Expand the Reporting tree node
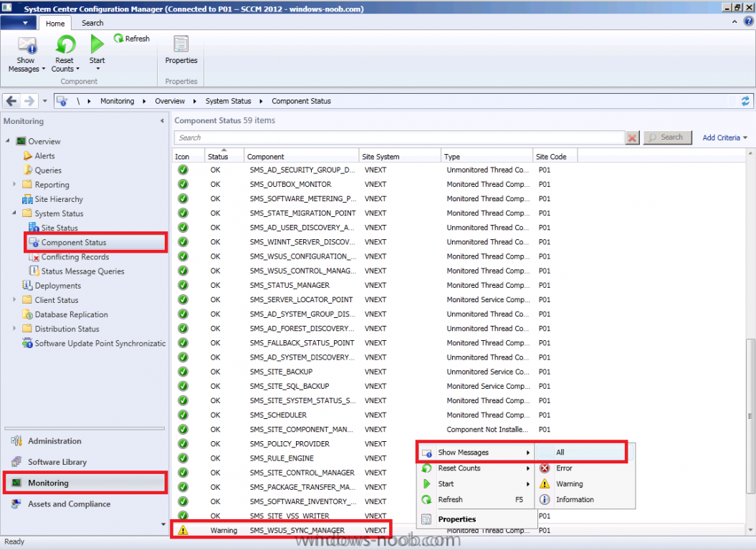Viewport: 756px width, 550px height. point(14,184)
